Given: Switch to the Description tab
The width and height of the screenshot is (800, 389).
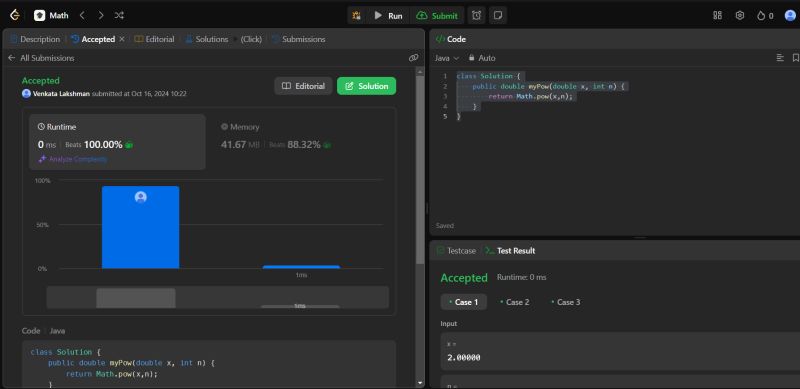Looking at the screenshot, I should point(35,39).
